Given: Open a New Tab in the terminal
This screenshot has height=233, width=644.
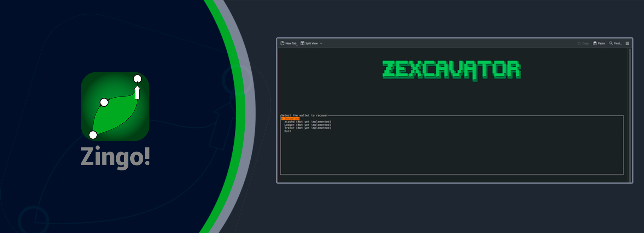Looking at the screenshot, I should pos(289,43).
